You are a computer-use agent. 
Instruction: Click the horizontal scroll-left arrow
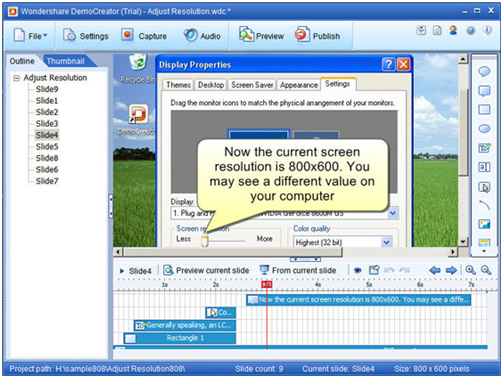(118, 252)
